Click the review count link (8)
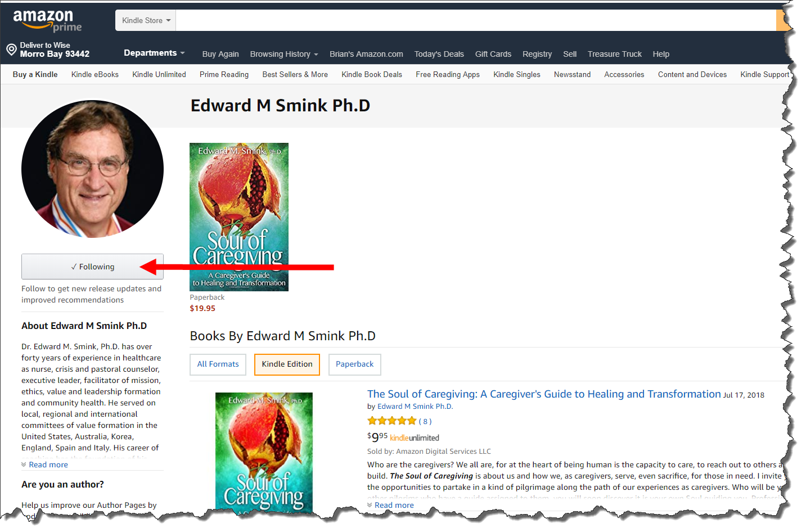 tap(425, 421)
